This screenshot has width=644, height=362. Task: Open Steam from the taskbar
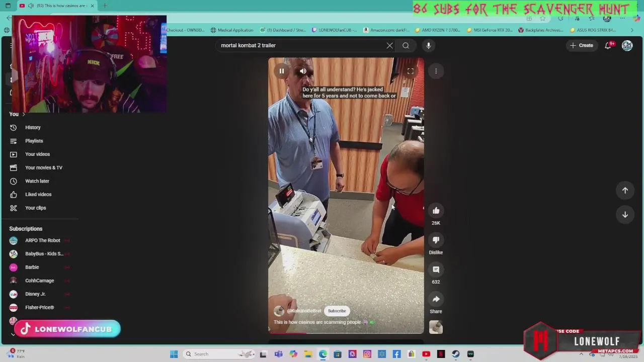[x=456, y=354]
